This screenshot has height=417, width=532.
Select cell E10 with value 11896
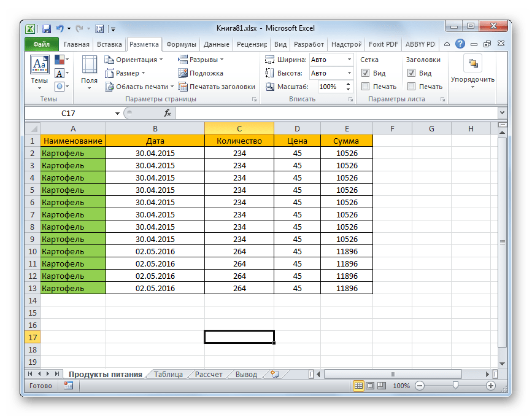(347, 252)
